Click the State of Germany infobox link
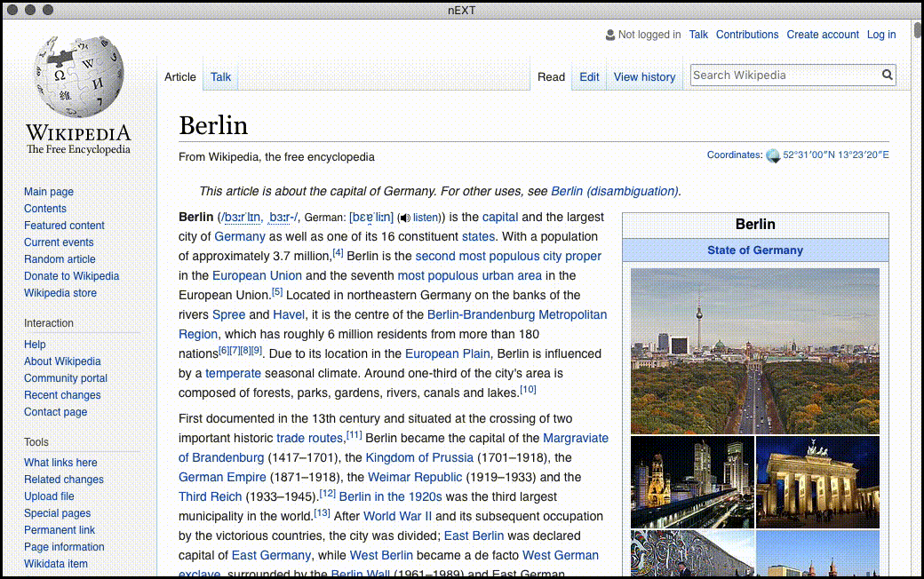The width and height of the screenshot is (924, 579). click(x=755, y=250)
